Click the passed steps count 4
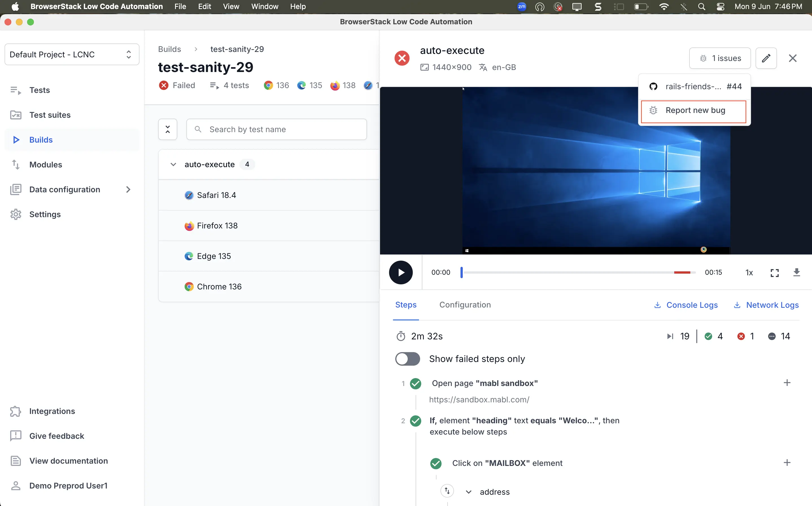The width and height of the screenshot is (812, 506). [x=714, y=336]
